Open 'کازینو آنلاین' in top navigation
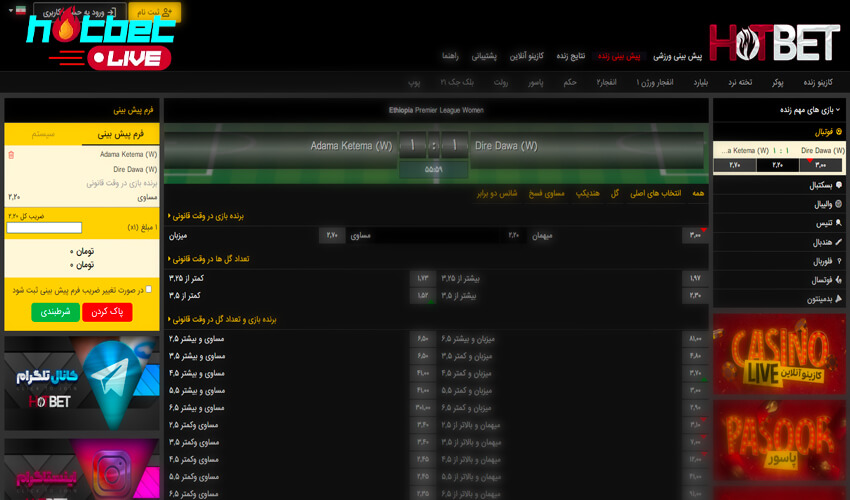Screen dimensions: 850x500 [x=529, y=56]
